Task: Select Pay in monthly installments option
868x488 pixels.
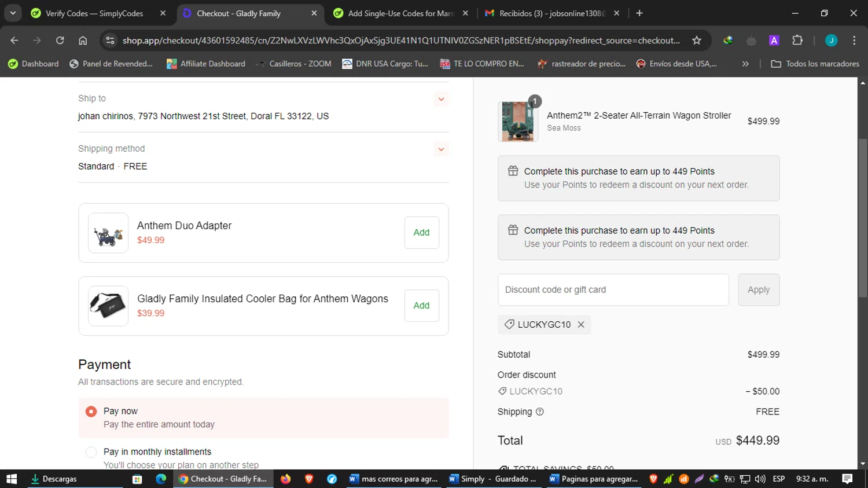Action: click(91, 452)
